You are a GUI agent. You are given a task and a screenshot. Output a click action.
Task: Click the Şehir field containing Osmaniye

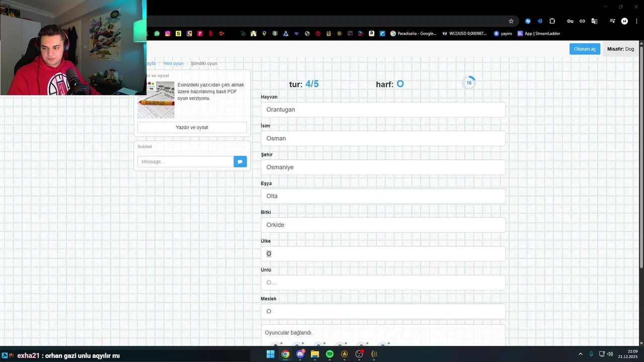(383, 167)
